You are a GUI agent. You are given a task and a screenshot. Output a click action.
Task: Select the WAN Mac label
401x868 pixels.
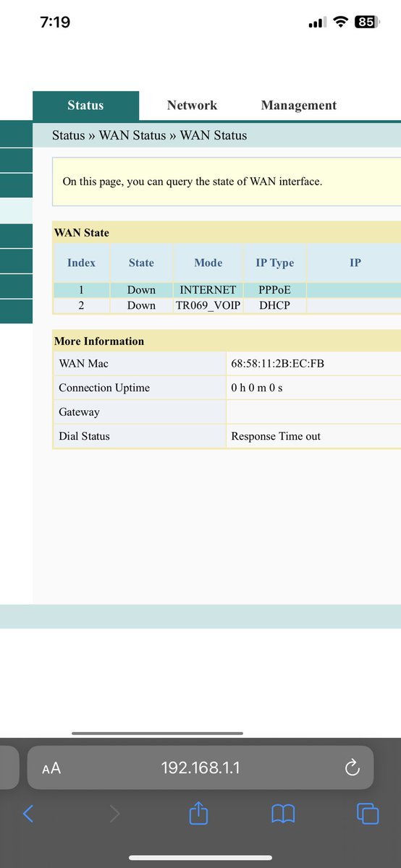click(x=83, y=363)
